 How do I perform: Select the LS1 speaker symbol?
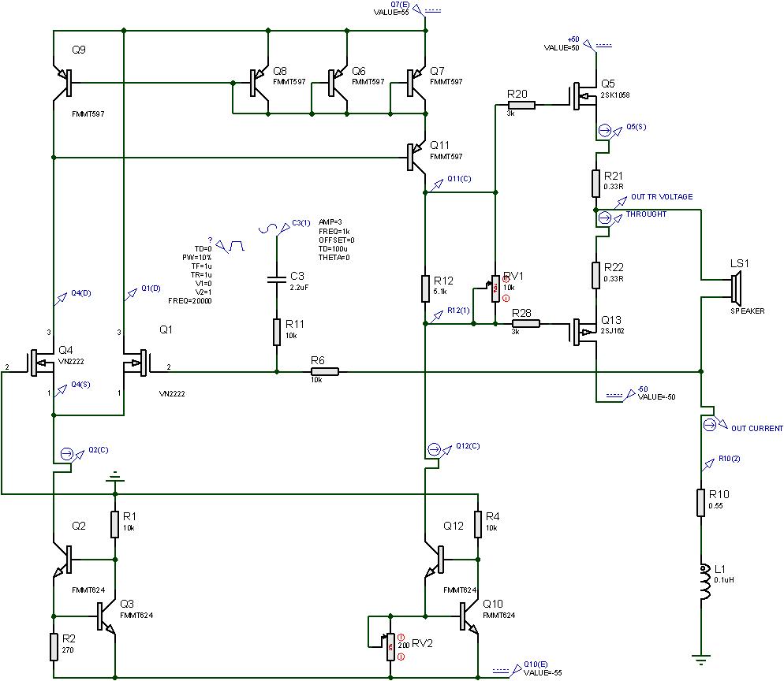[735, 288]
